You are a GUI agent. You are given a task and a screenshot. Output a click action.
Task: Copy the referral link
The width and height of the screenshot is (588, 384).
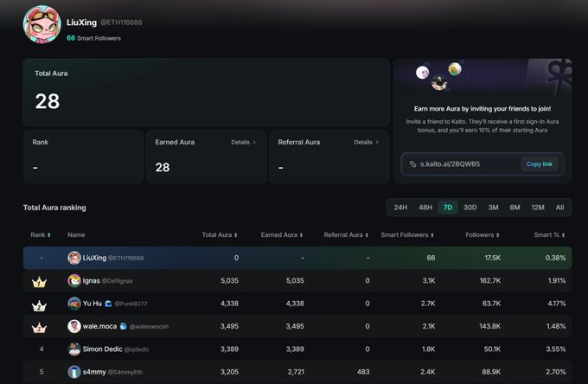click(540, 164)
